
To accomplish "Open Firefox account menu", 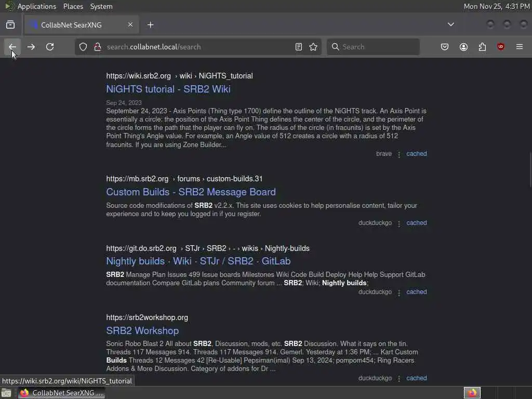I will [463, 47].
